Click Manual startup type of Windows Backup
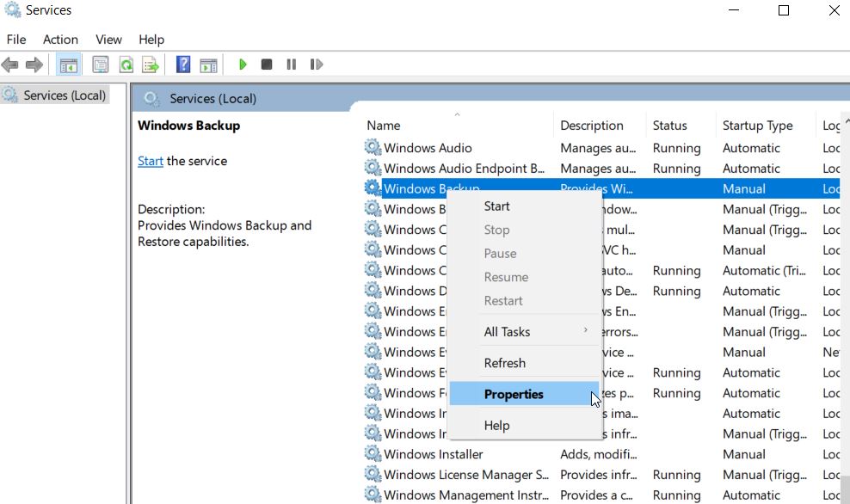 pos(743,189)
